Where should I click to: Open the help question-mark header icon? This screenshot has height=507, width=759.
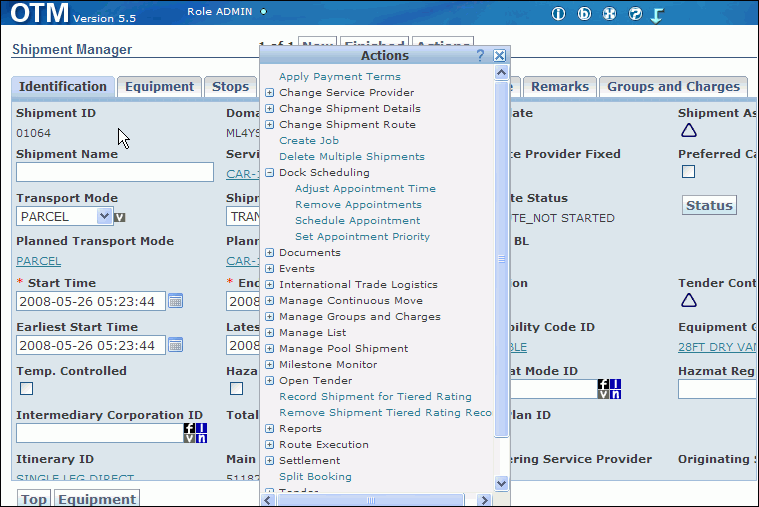click(x=635, y=14)
